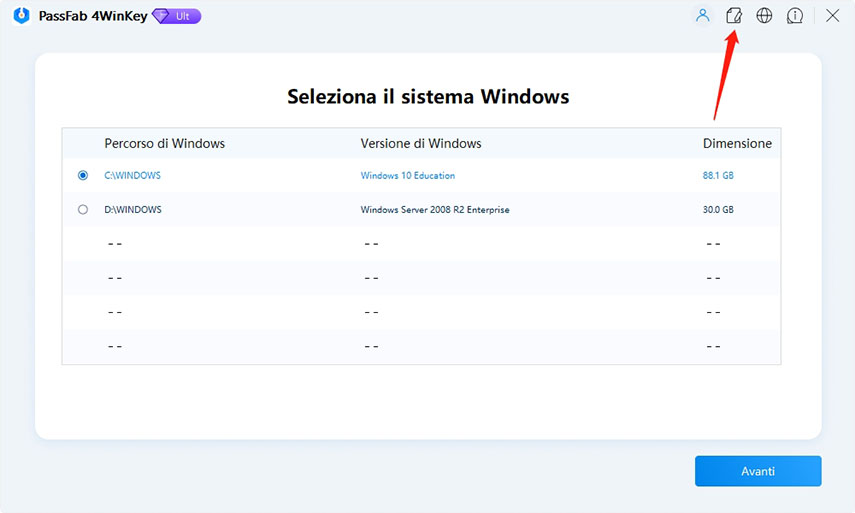Click the Seleziona il sistema Windows heading

click(428, 97)
